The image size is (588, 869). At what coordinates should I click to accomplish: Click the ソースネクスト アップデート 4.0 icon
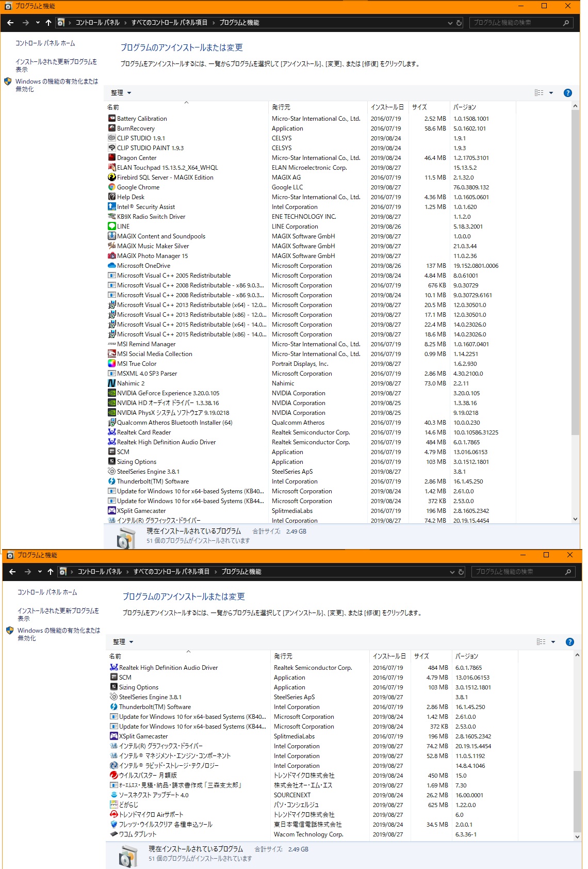click(113, 795)
